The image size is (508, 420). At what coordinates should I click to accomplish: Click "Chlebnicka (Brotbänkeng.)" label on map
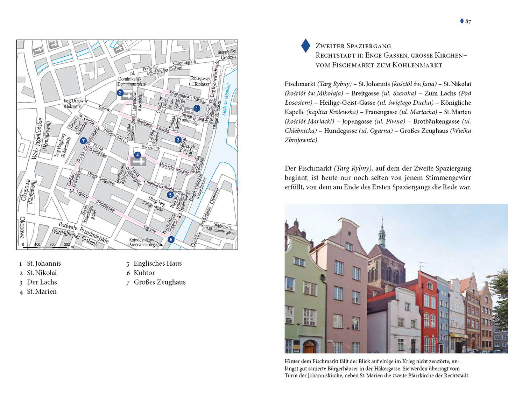(x=164, y=187)
